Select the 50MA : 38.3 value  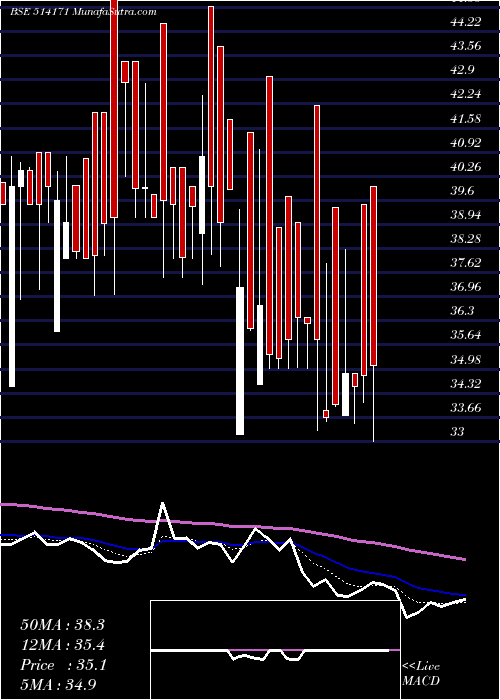coord(62,625)
